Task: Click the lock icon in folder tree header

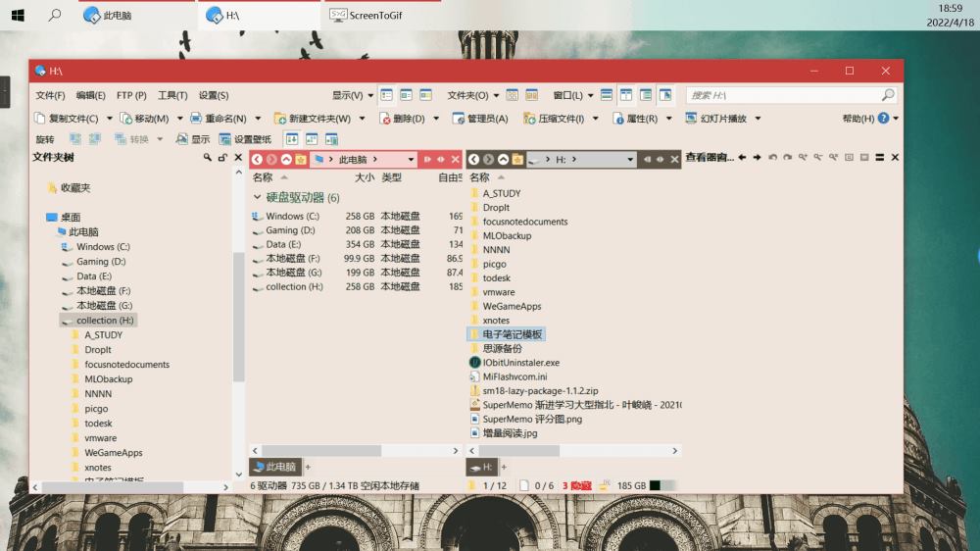Action: click(x=222, y=158)
